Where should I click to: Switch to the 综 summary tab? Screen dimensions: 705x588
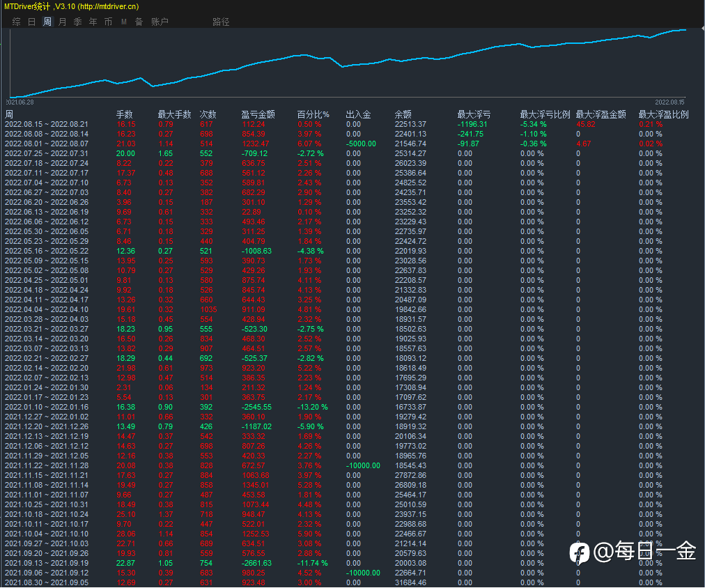[x=17, y=22]
